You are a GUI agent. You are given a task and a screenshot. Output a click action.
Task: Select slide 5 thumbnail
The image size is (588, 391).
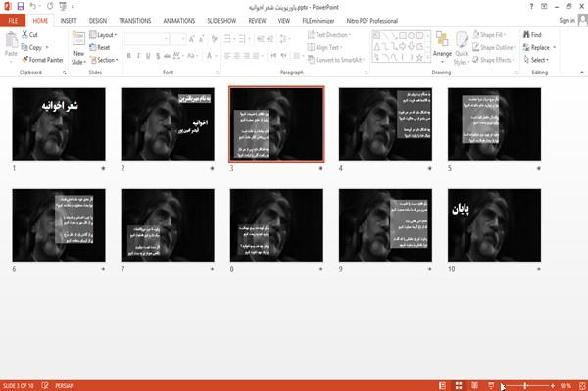494,124
